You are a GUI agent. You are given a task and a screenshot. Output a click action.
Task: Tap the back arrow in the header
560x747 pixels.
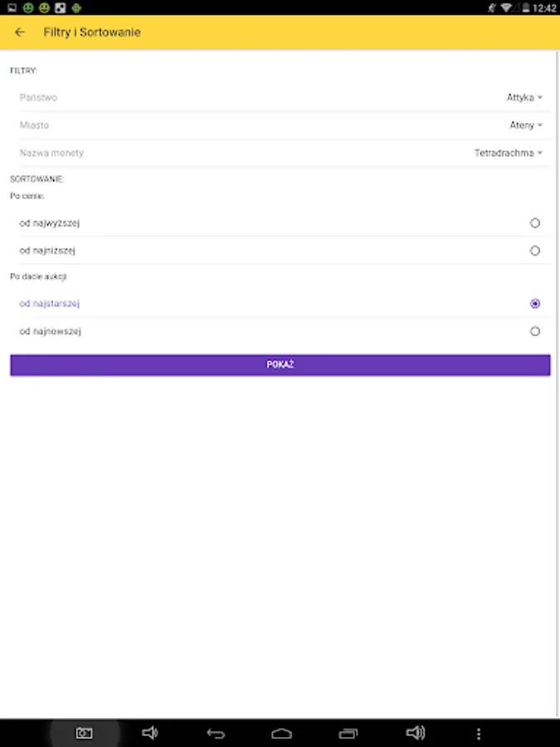tap(21, 32)
